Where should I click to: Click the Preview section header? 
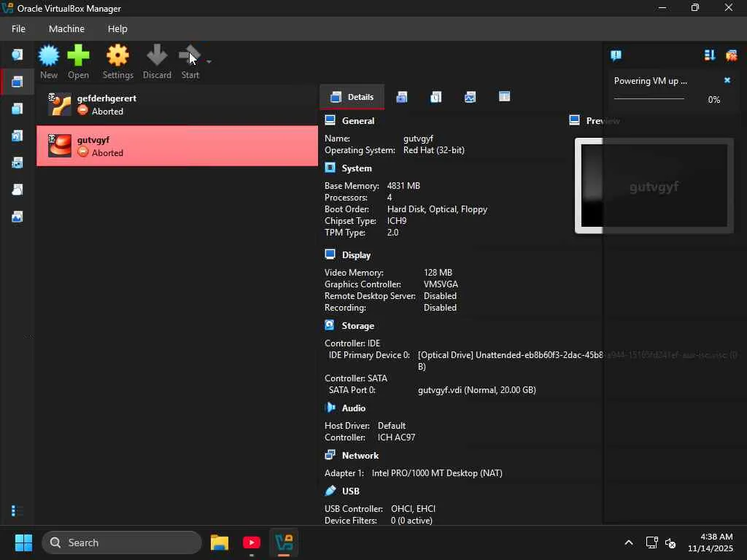coord(603,121)
